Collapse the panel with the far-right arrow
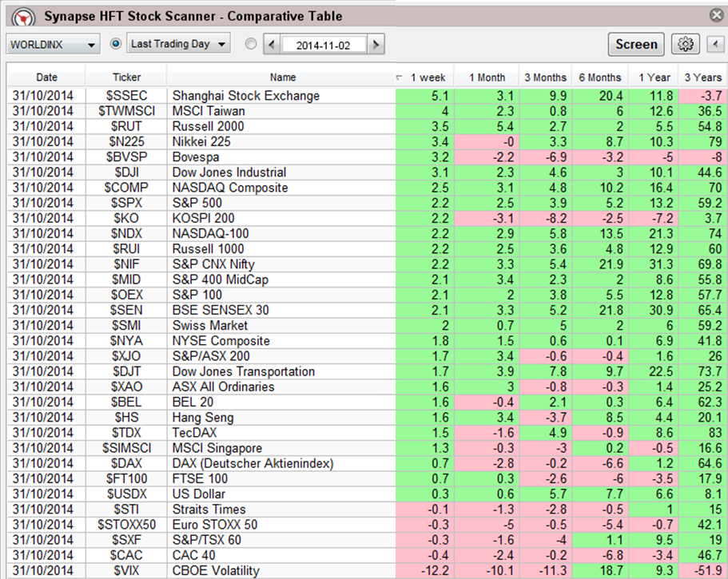 (x=714, y=45)
